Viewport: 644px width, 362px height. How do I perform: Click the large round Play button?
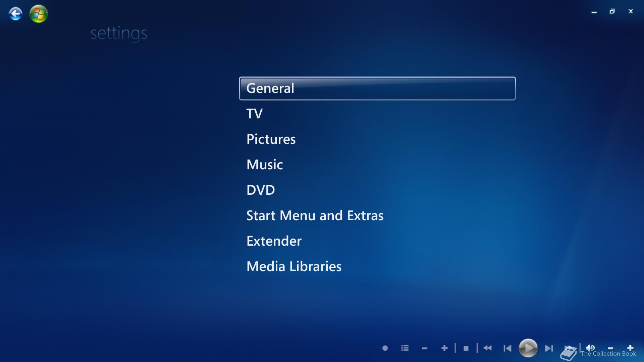point(528,348)
